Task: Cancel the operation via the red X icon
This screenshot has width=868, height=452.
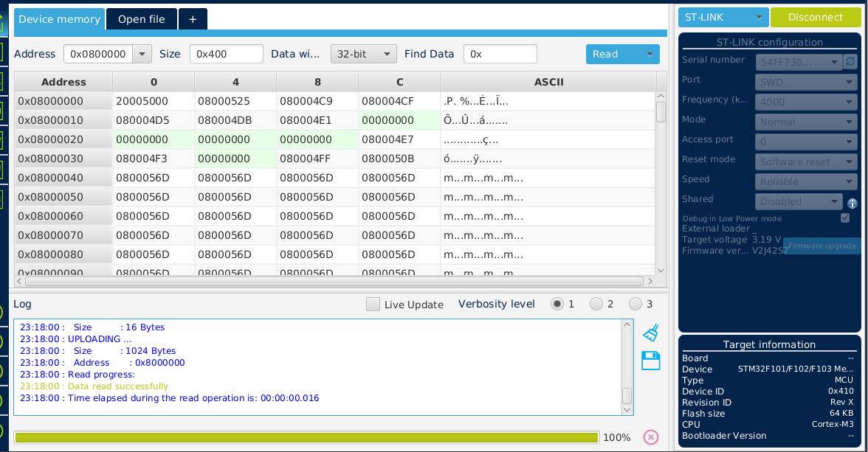Action: click(650, 437)
